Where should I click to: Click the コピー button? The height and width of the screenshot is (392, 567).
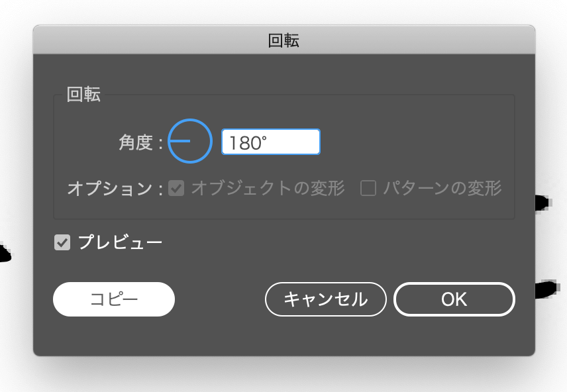(x=114, y=299)
